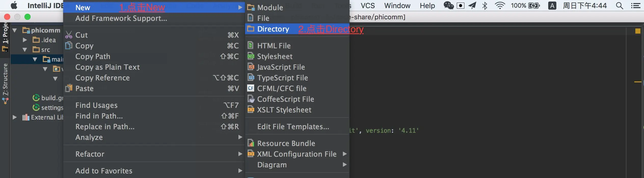Click the Resource Bundle icon
Viewport: 644px width, 178px height.
[251, 143]
